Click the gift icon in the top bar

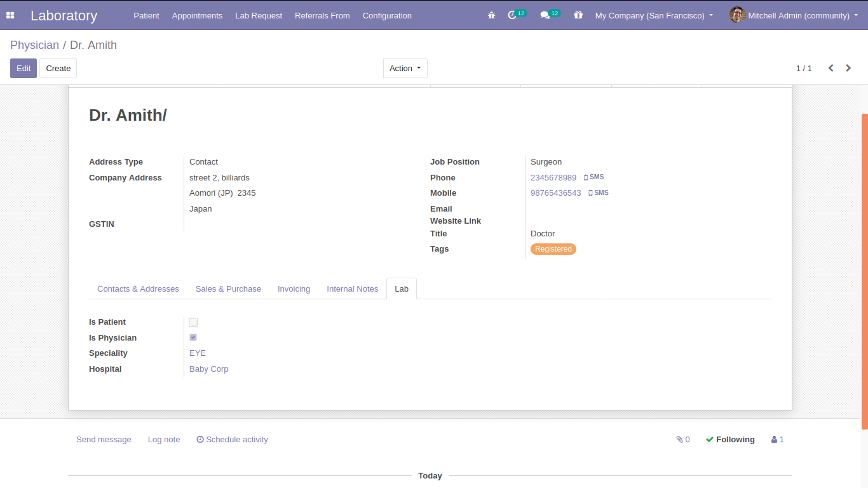point(578,15)
